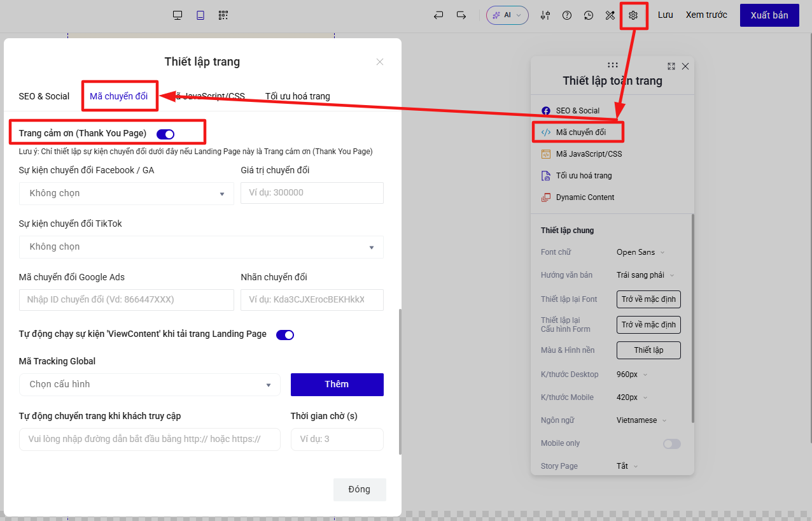Click the page optimize icon beside Tối ưu hoá trang
This screenshot has height=521, width=812.
click(545, 176)
